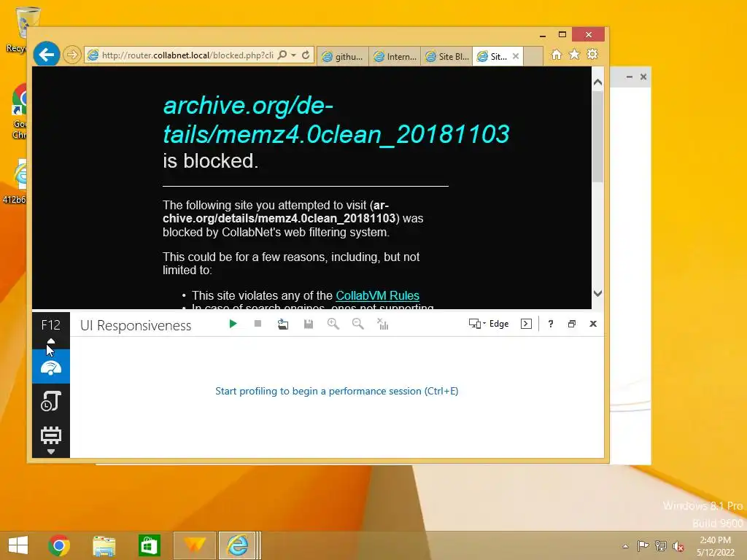
Task: Click the muted volume tray icon
Action: pos(678,545)
